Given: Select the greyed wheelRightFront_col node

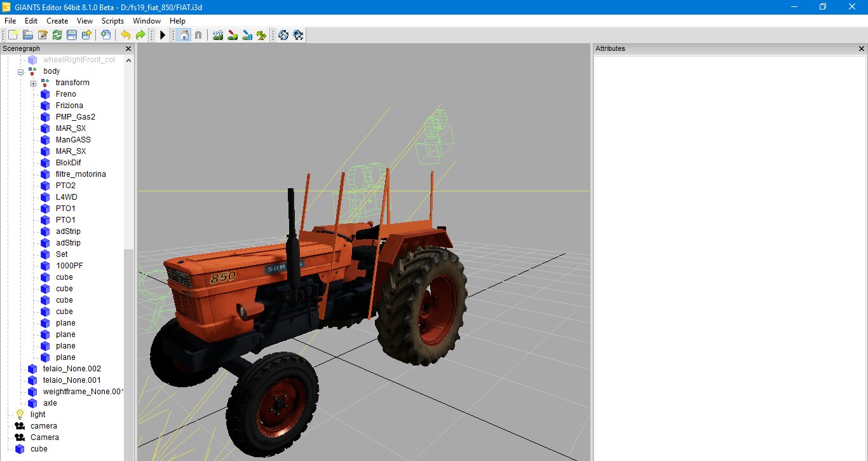Looking at the screenshot, I should (79, 60).
